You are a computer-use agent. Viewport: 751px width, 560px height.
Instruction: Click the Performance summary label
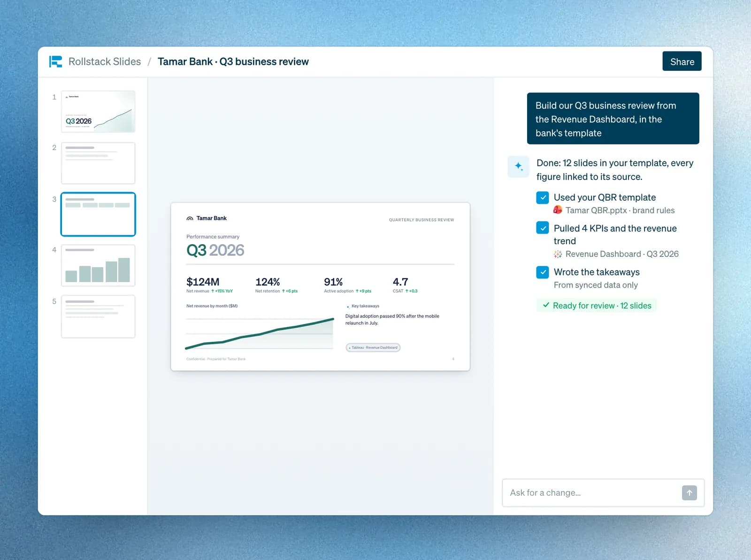[x=213, y=237]
